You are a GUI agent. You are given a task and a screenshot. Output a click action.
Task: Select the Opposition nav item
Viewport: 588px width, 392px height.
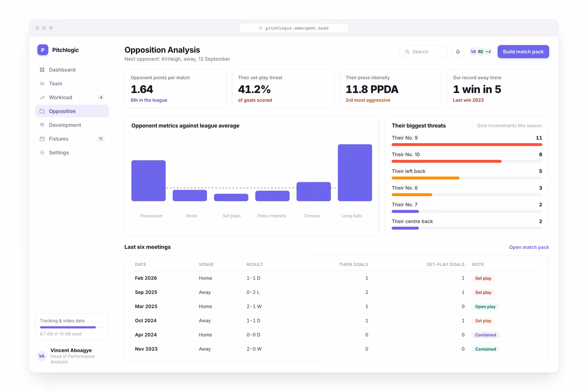point(72,111)
